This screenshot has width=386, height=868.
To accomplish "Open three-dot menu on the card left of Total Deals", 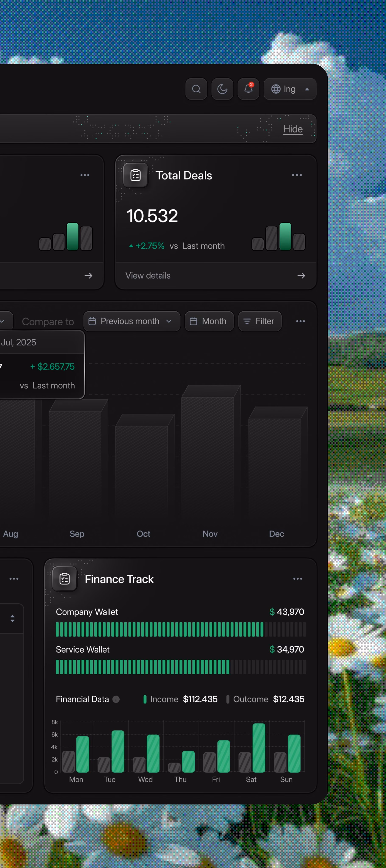I will [x=85, y=175].
